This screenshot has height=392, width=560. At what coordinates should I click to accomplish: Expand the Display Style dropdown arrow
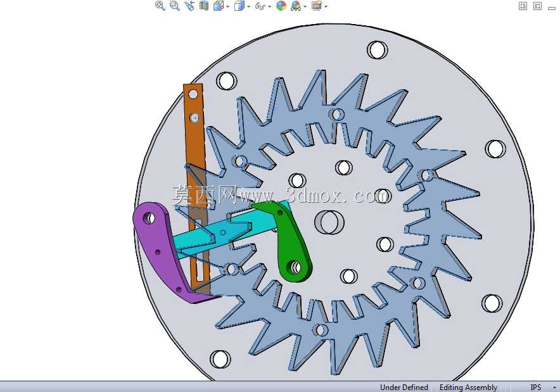coord(248,6)
